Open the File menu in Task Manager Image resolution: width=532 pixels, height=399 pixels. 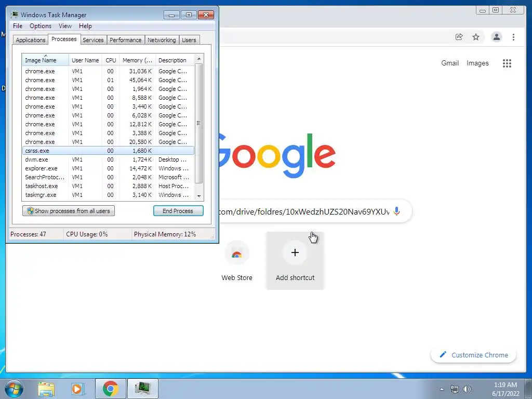pyautogui.click(x=18, y=26)
